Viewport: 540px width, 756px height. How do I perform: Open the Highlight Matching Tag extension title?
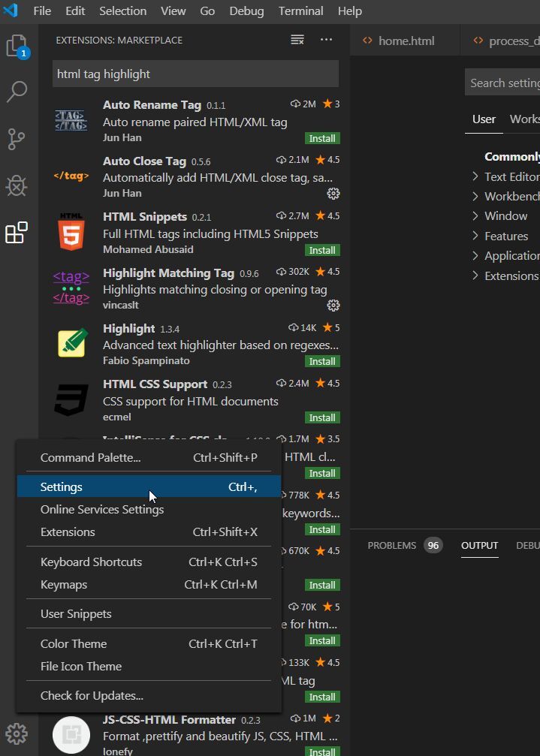168,273
